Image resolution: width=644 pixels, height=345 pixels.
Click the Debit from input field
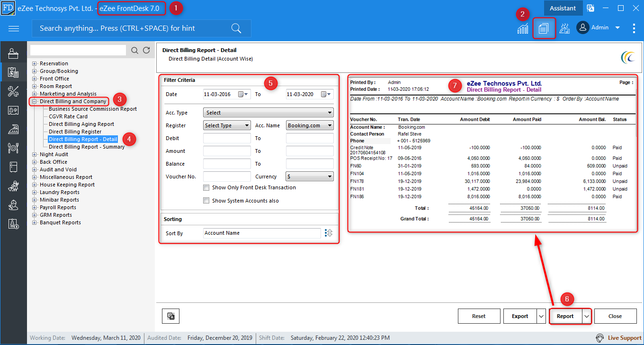[x=227, y=138]
